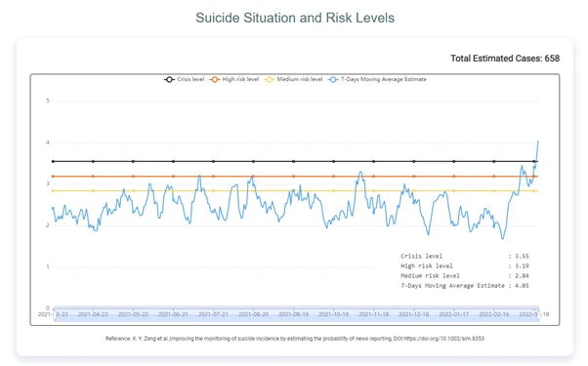Click the orange High risk legend marker
Viewport: 588px width, 366px height.
[215, 79]
